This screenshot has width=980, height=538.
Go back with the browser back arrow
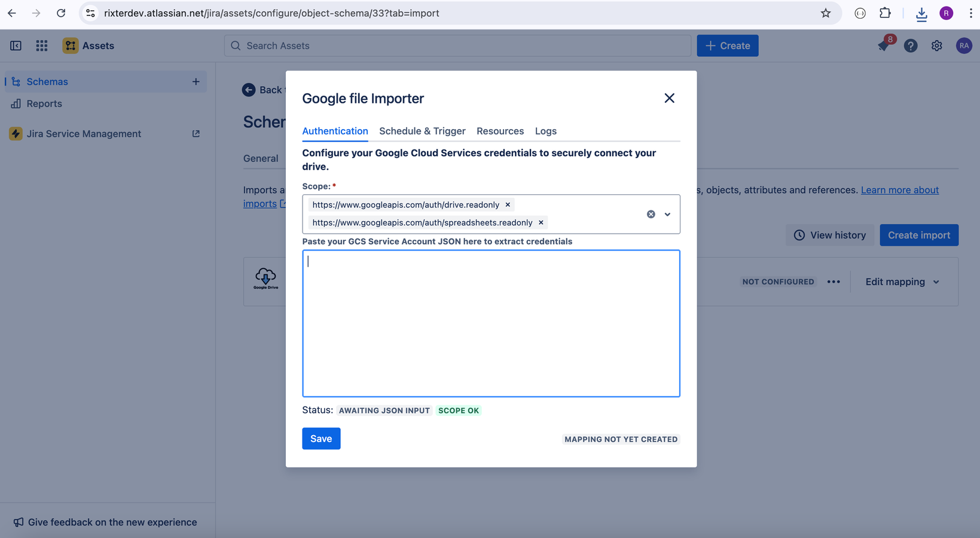tap(12, 13)
